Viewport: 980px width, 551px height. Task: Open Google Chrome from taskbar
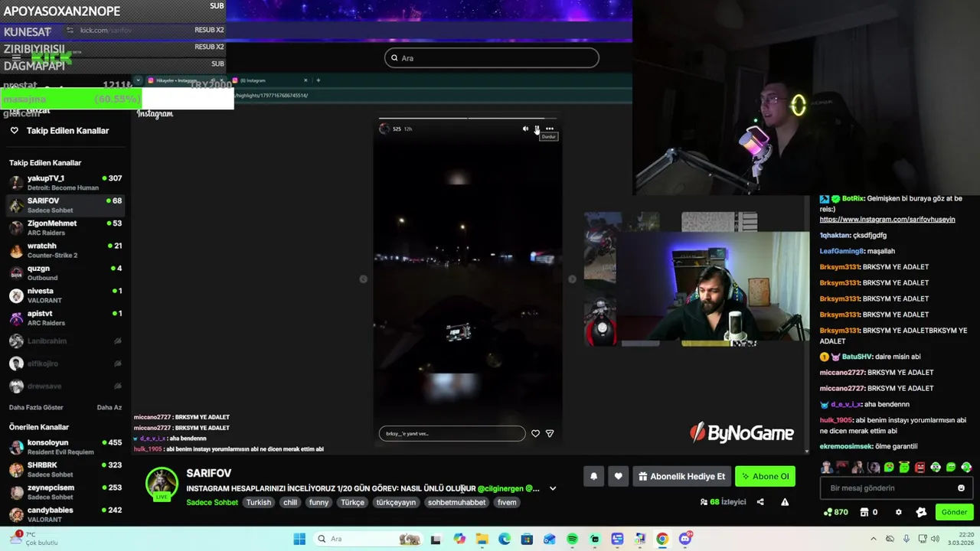tap(662, 539)
